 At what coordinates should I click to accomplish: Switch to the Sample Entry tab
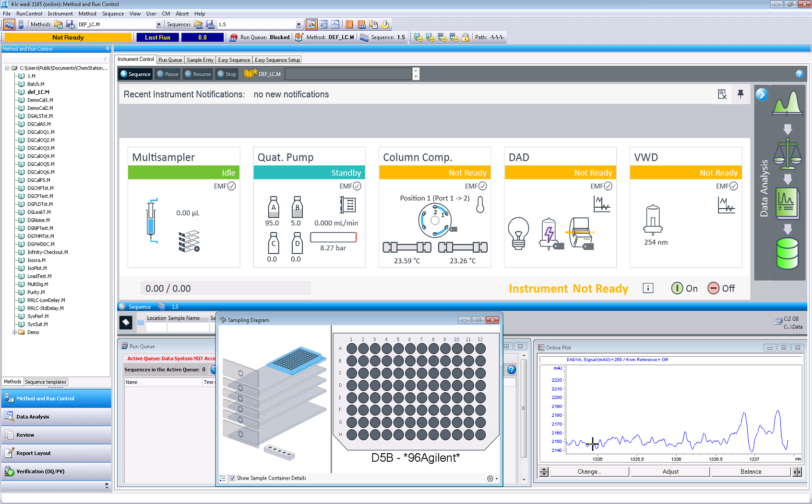200,60
